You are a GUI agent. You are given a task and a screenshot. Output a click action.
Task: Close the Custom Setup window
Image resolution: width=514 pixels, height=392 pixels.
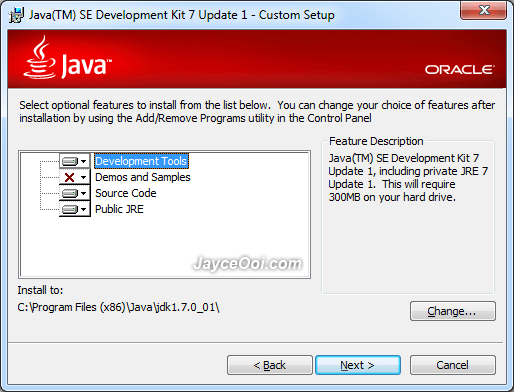coord(484,10)
